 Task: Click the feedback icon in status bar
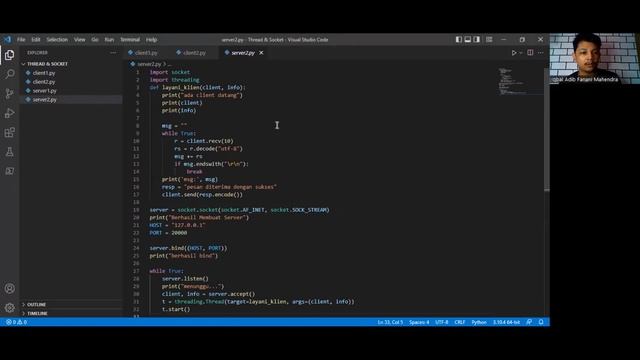(x=529, y=322)
